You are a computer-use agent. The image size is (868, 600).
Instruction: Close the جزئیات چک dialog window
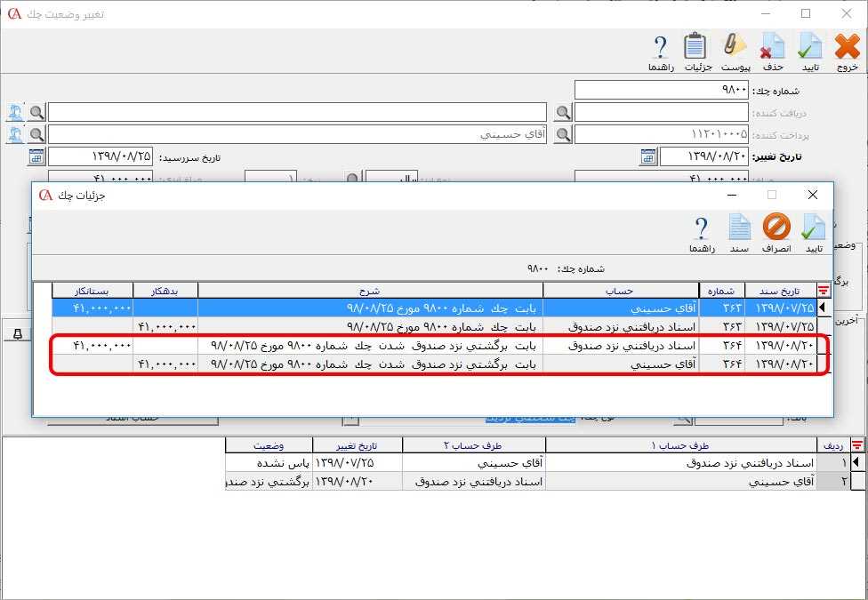(812, 195)
